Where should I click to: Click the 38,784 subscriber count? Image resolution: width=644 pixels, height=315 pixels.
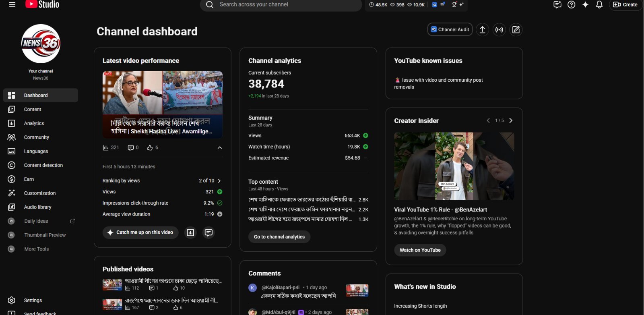tap(266, 84)
